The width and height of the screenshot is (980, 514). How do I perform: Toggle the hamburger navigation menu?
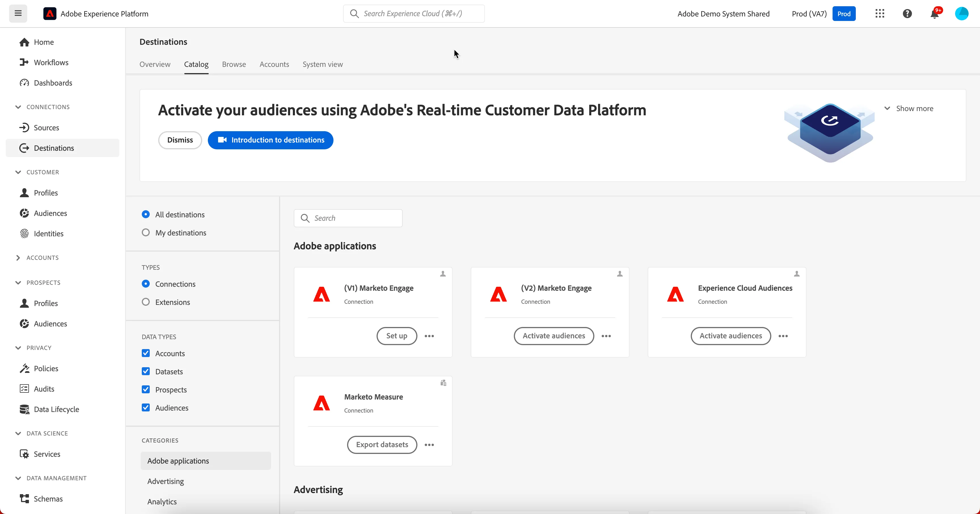click(18, 14)
